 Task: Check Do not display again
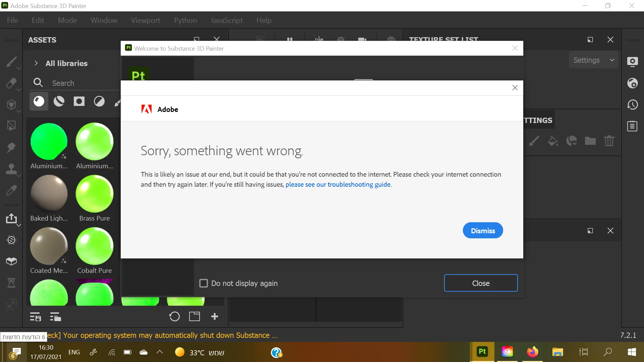pyautogui.click(x=204, y=283)
